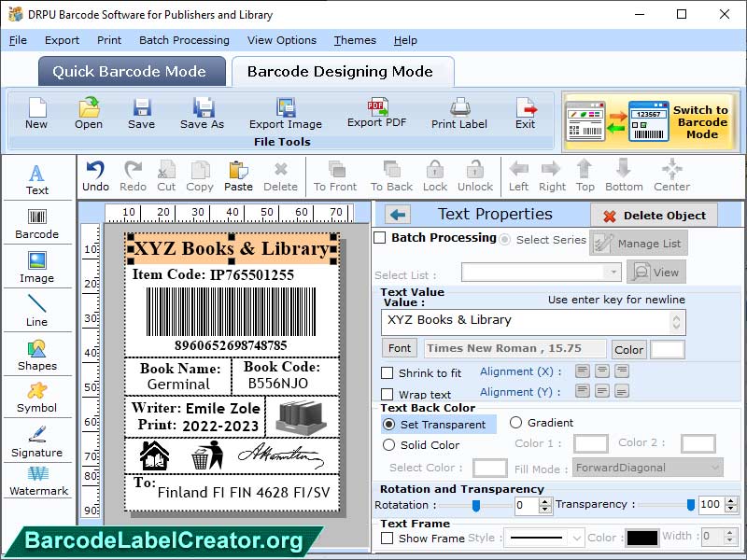747x560 pixels.
Task: Choose Gradient back color option
Action: tap(516, 423)
